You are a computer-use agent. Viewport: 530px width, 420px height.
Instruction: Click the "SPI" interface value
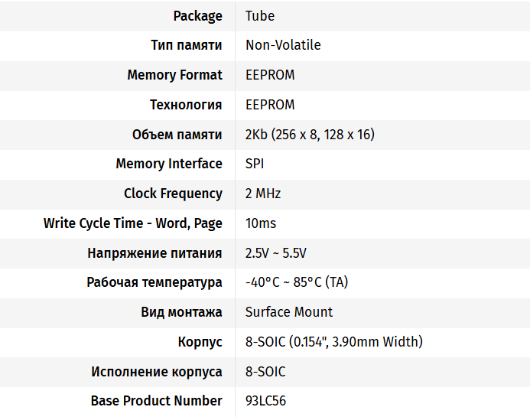(x=255, y=164)
